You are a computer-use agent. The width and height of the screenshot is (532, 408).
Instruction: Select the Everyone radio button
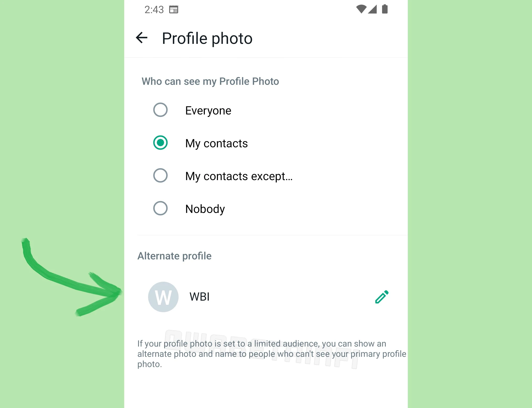(x=160, y=110)
